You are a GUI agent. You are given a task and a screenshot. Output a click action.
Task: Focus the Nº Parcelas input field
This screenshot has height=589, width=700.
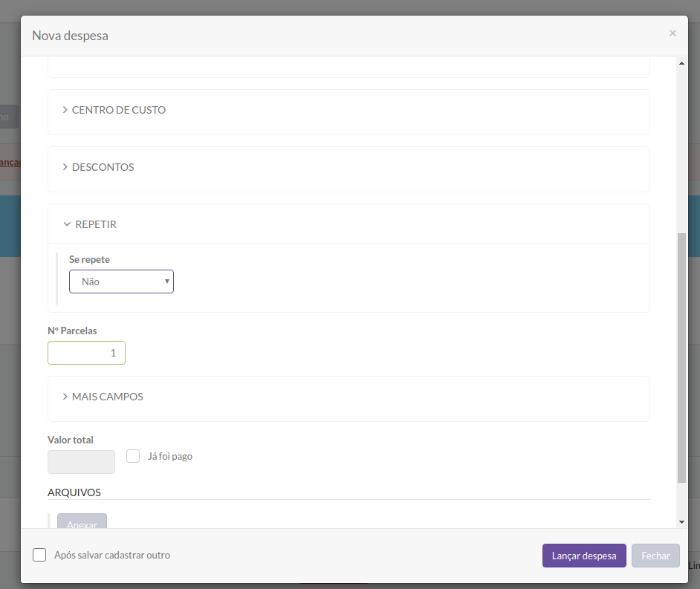pyautogui.click(x=87, y=353)
